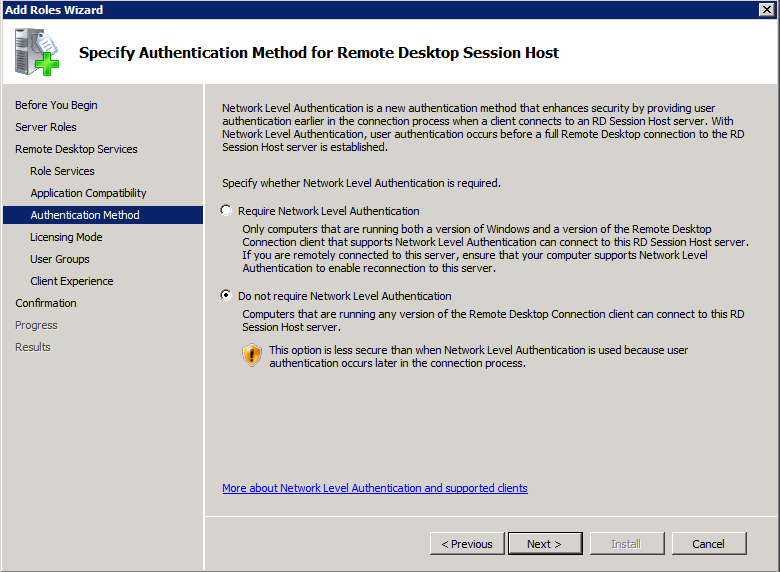Go to the Client Experience step

coord(72,281)
